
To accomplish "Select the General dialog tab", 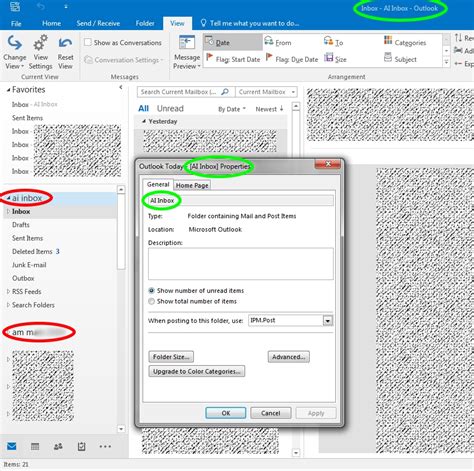I will [x=158, y=184].
